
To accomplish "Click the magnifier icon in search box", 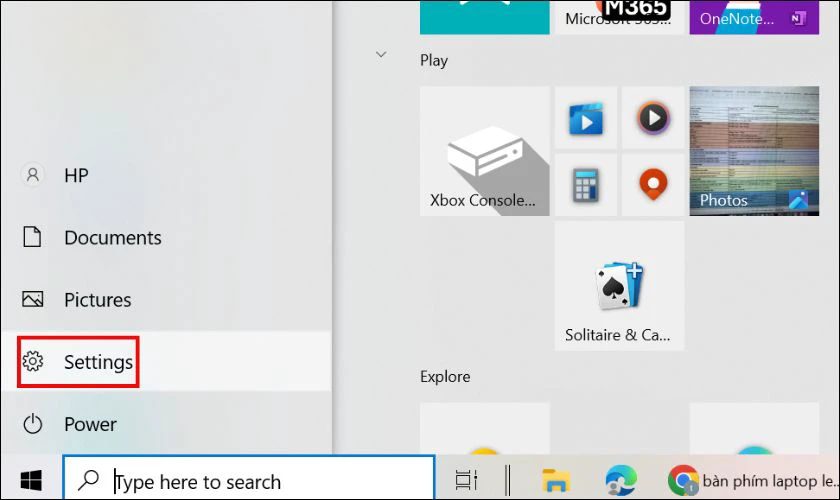I will pyautogui.click(x=88, y=480).
